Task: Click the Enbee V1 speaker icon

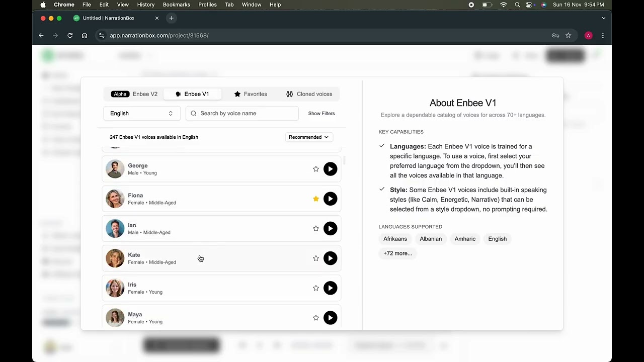Action: click(178, 94)
